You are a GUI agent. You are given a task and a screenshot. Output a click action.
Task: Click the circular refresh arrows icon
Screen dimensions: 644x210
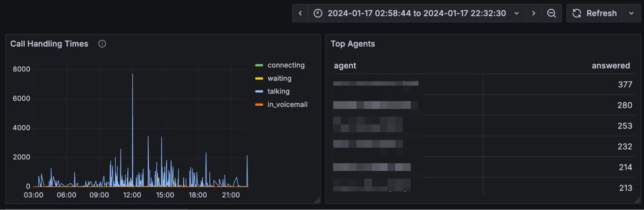[x=577, y=13]
